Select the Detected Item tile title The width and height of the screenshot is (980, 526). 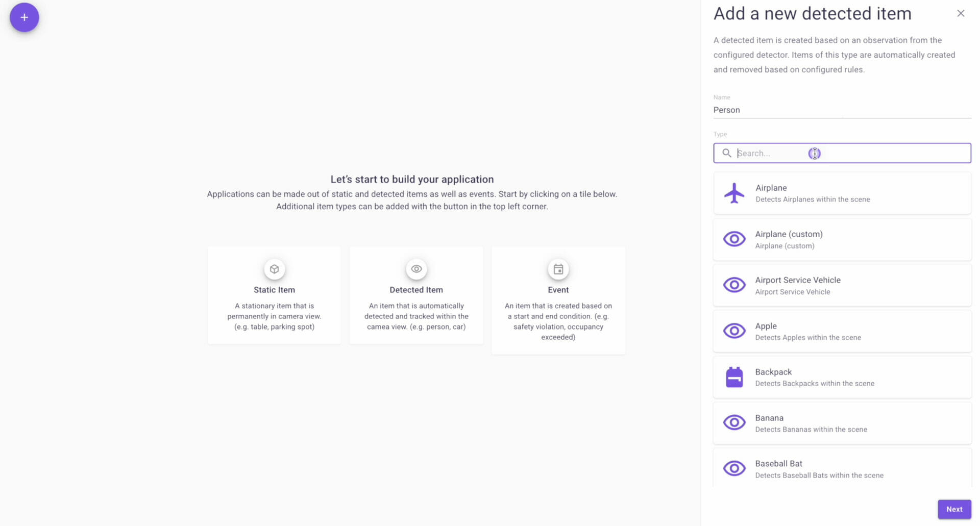click(416, 290)
